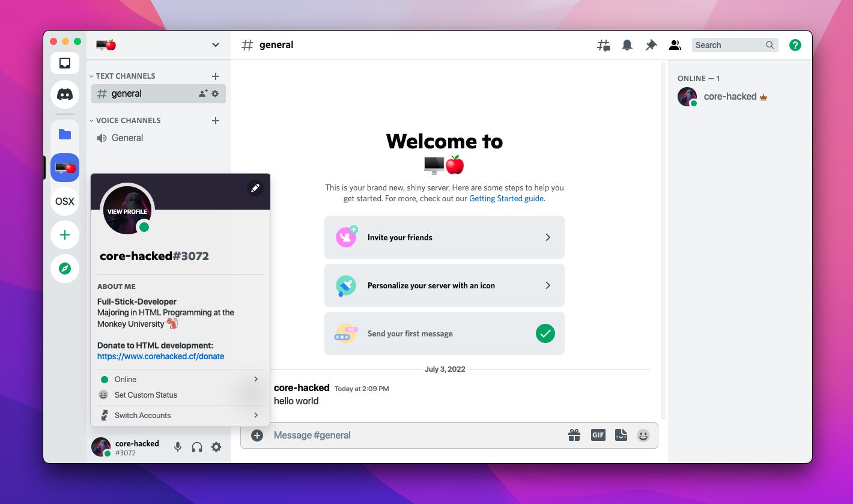The width and height of the screenshot is (853, 504).
Task: Click Personalize your server with an icon
Action: [x=445, y=285]
